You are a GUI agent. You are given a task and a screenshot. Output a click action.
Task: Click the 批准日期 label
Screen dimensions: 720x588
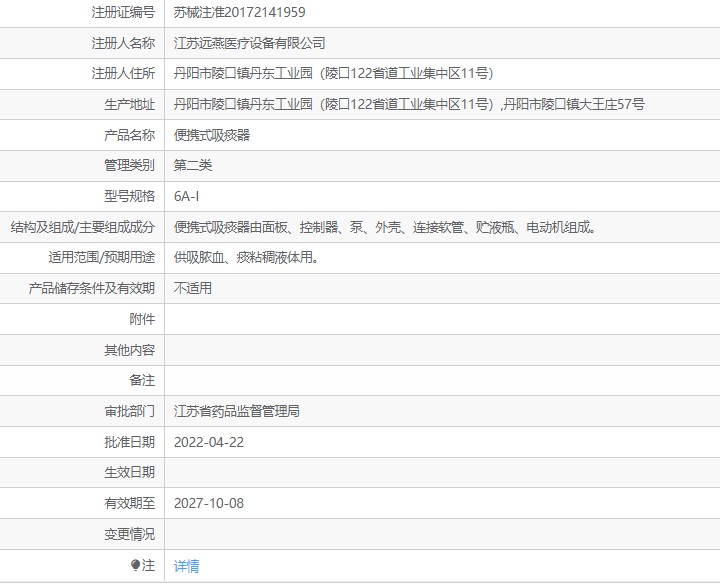pos(129,442)
